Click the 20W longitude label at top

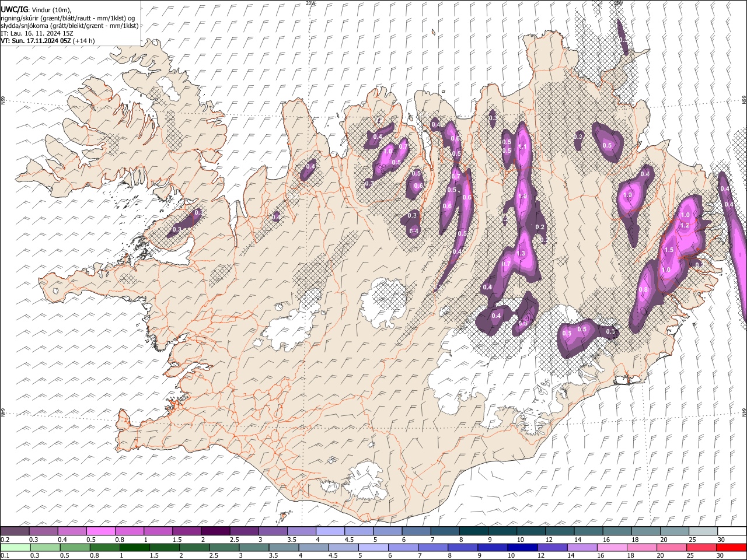pyautogui.click(x=310, y=3)
